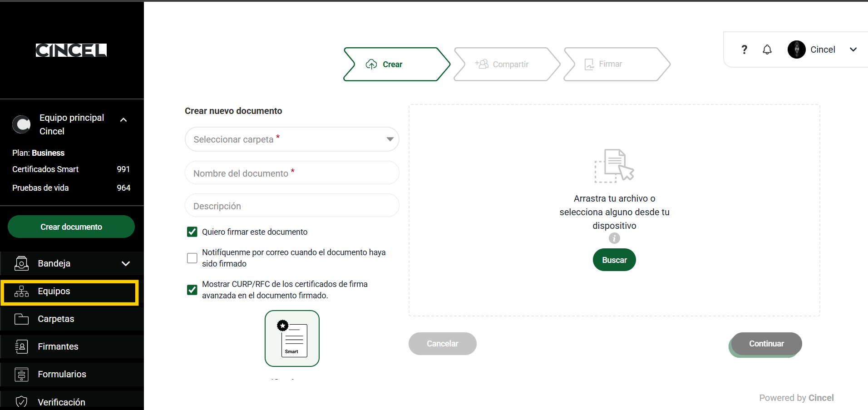The height and width of the screenshot is (410, 868).
Task: Click the Cincel user avatar
Action: (796, 49)
